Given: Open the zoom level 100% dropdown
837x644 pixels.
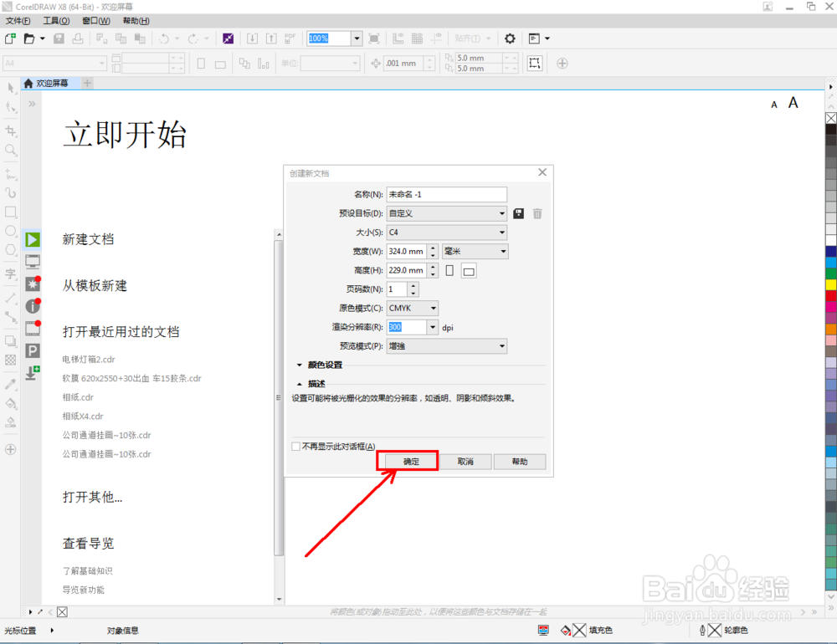Looking at the screenshot, I should tap(357, 38).
